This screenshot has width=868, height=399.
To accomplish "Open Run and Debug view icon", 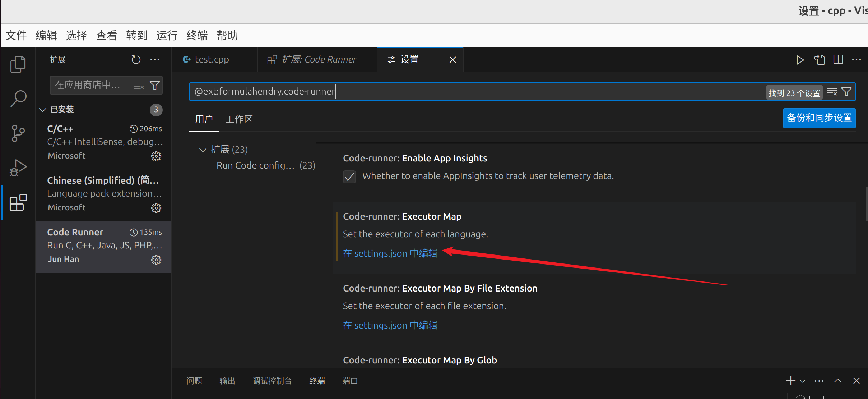I will point(18,168).
